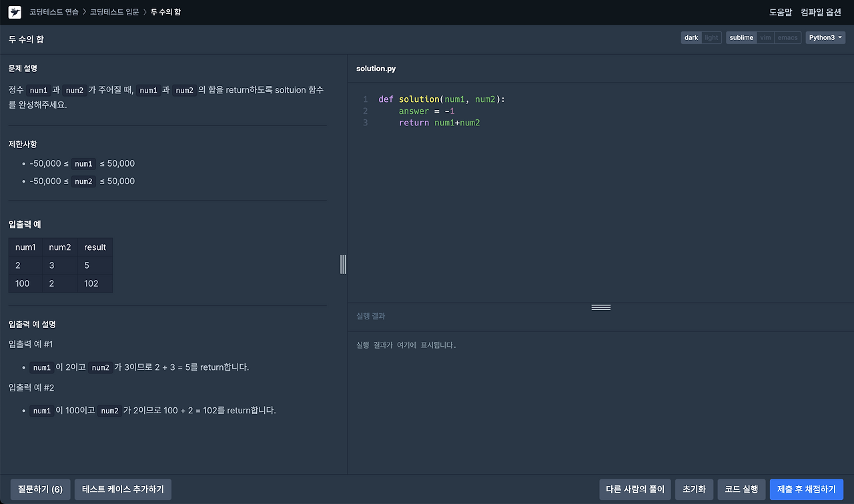The height and width of the screenshot is (504, 854).
Task: Select the solution.py tab
Action: [376, 68]
